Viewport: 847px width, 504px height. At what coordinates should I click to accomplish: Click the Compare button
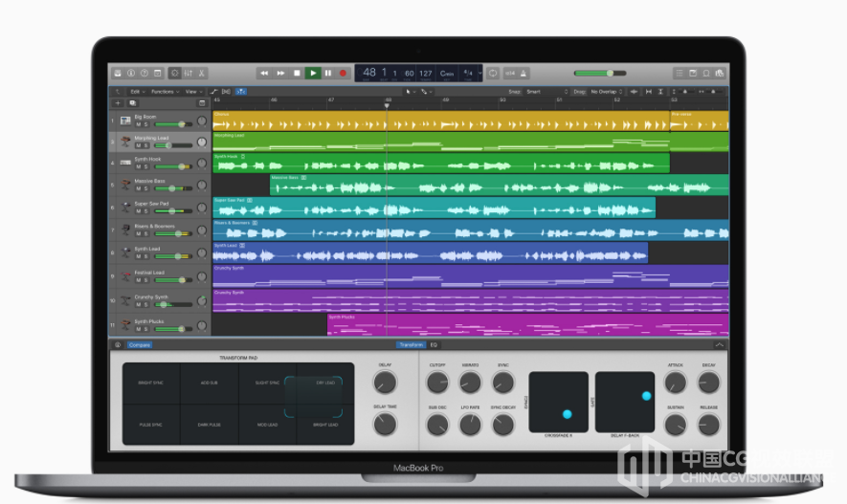(140, 345)
